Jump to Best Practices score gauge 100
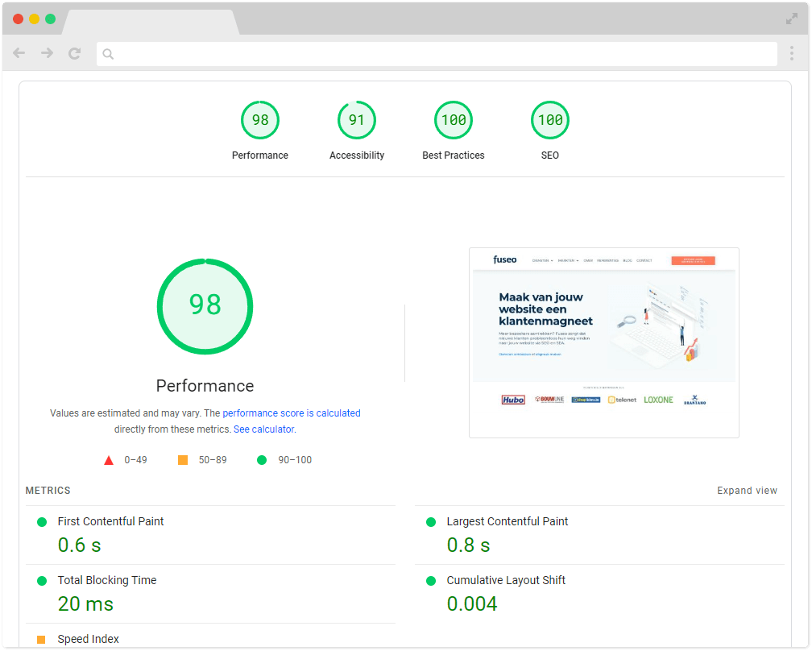812x651 pixels. (454, 120)
